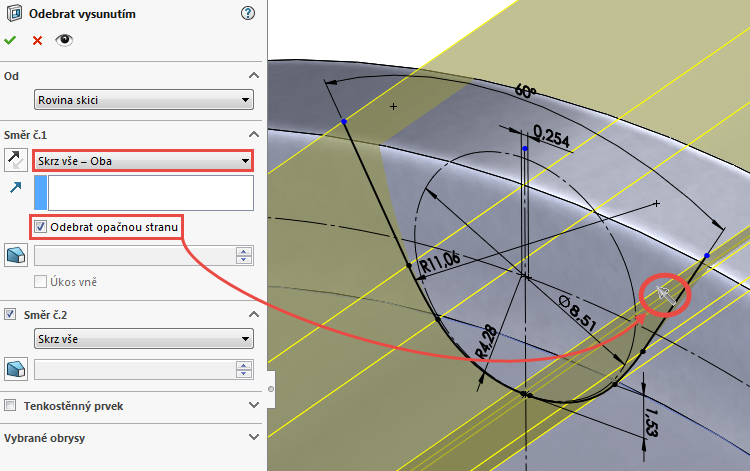Click draft angle stepper arrows in Směr č.1
The width and height of the screenshot is (750, 471).
[x=244, y=255]
